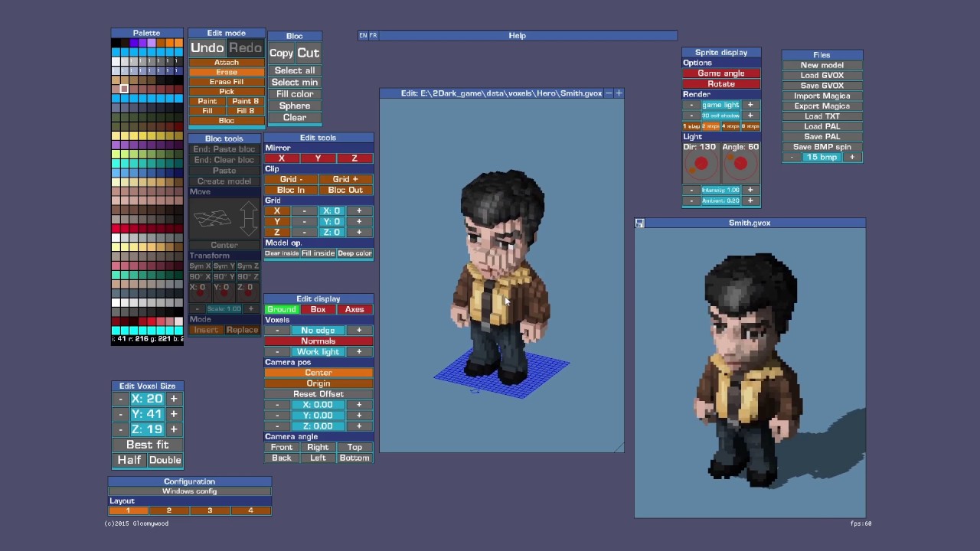Click the minus icon in the Edit window title bar
The image size is (980, 551).
click(609, 93)
